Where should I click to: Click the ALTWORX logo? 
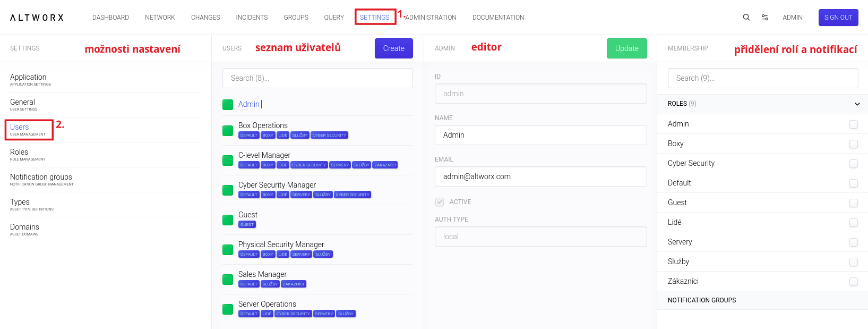point(37,18)
